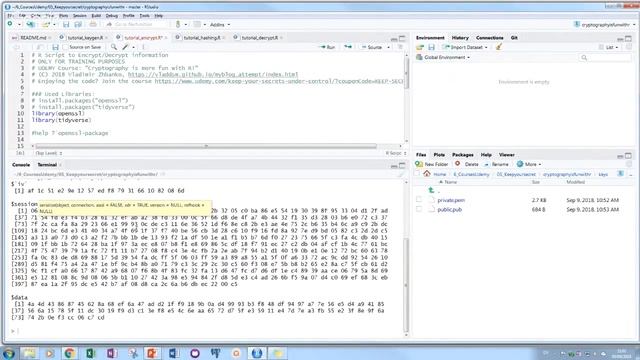Image resolution: width=640 pixels, height=360 pixels.
Task: Load a workspace in the Environment pane
Action: click(420, 47)
